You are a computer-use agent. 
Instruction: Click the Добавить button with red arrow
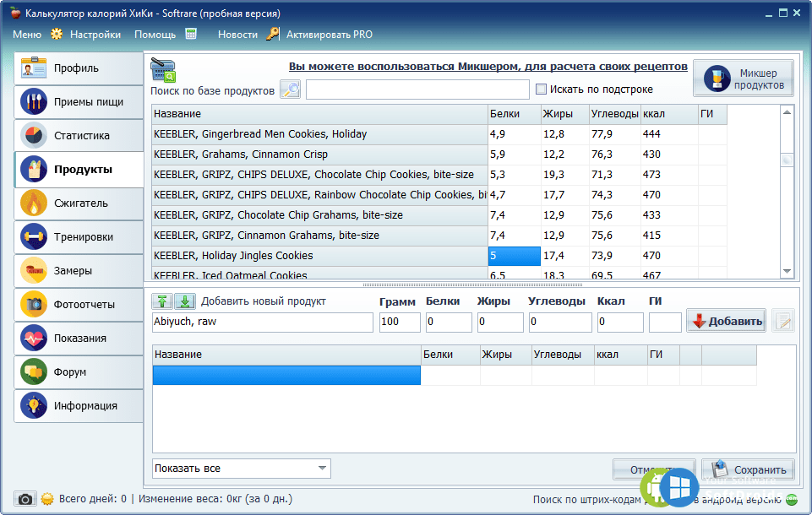[x=726, y=321]
